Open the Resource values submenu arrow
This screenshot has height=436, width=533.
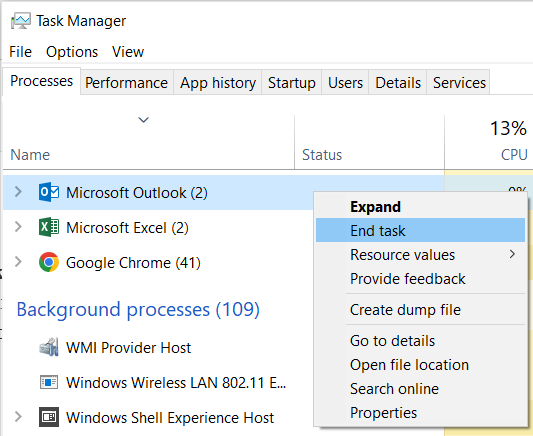pyautogui.click(x=512, y=254)
